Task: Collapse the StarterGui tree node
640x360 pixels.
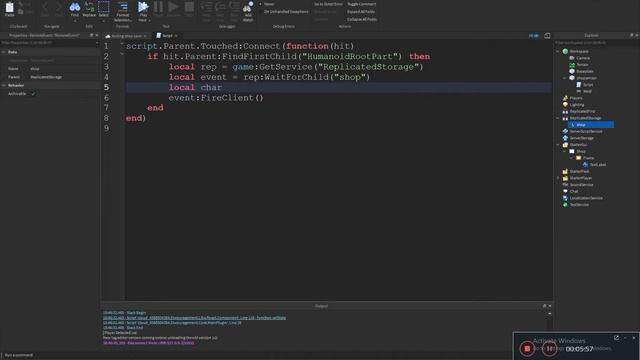Action: pos(558,144)
